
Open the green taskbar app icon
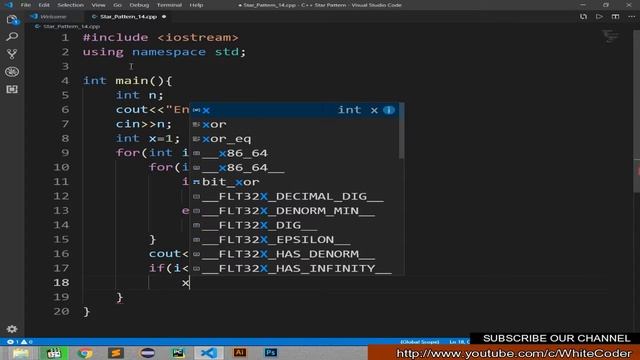coord(53,353)
